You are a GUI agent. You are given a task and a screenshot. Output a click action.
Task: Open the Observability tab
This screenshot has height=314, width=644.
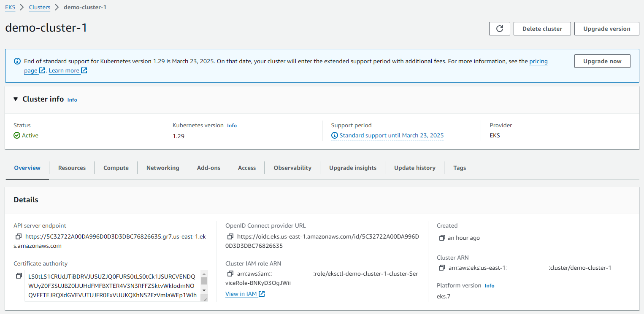click(292, 168)
